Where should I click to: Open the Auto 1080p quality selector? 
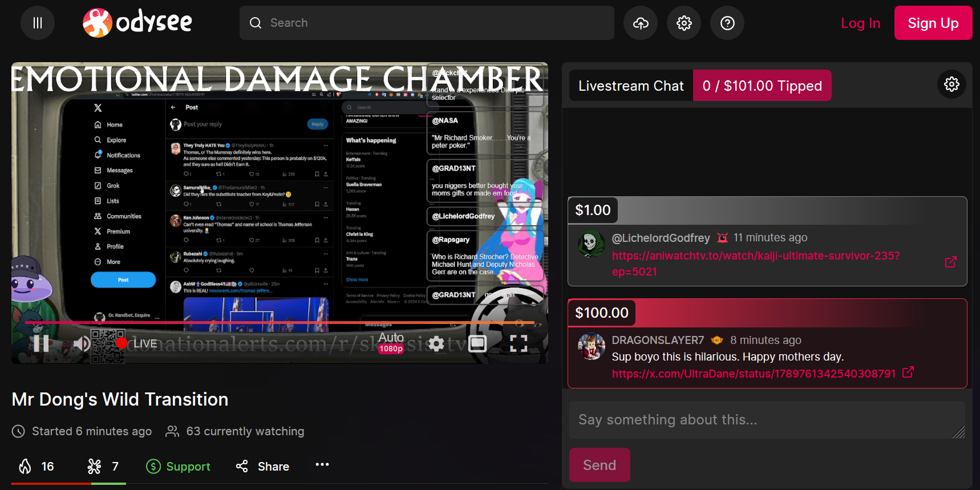pos(391,343)
